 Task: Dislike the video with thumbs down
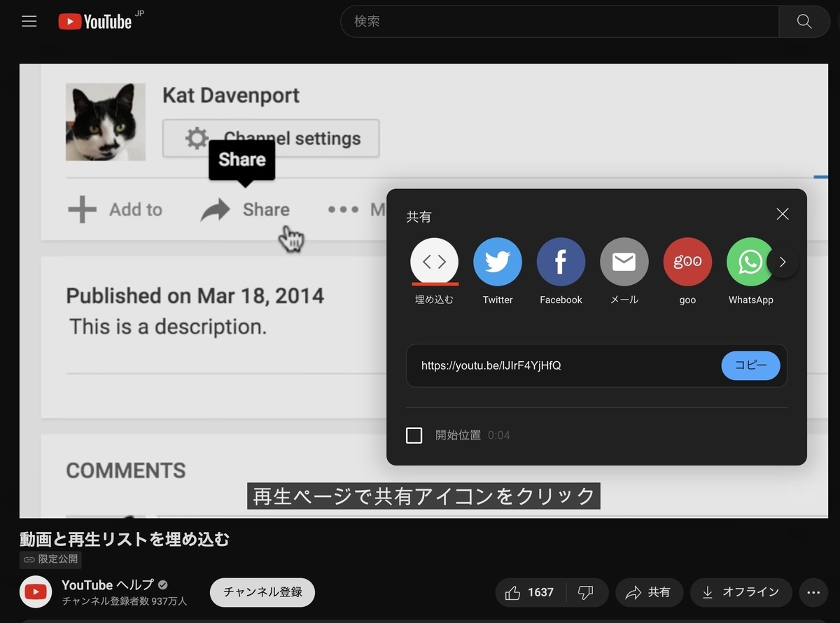tap(587, 593)
